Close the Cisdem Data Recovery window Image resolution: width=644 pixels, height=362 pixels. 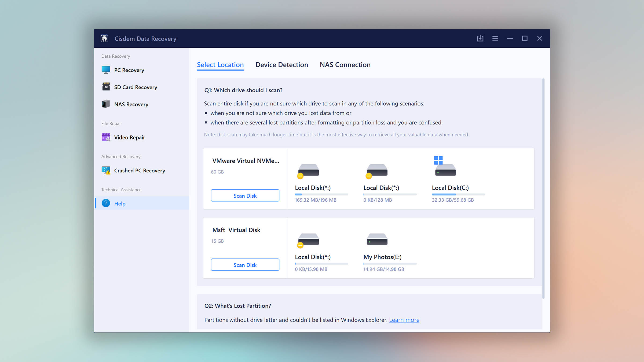[x=540, y=38]
